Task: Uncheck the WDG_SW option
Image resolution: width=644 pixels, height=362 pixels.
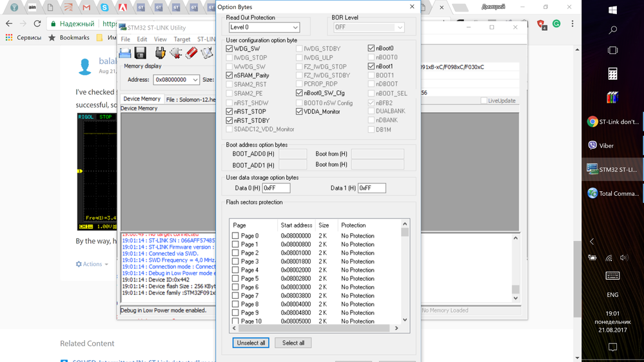Action: point(229,48)
